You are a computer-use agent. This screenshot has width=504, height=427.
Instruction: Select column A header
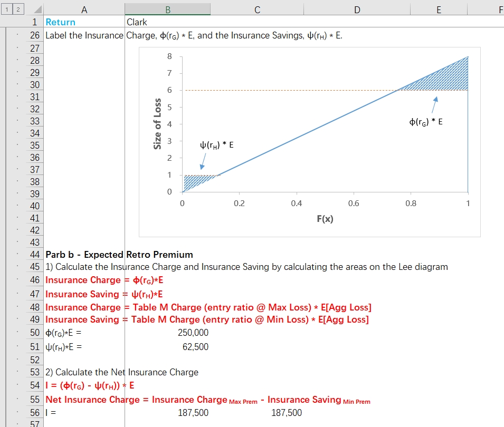pos(84,9)
